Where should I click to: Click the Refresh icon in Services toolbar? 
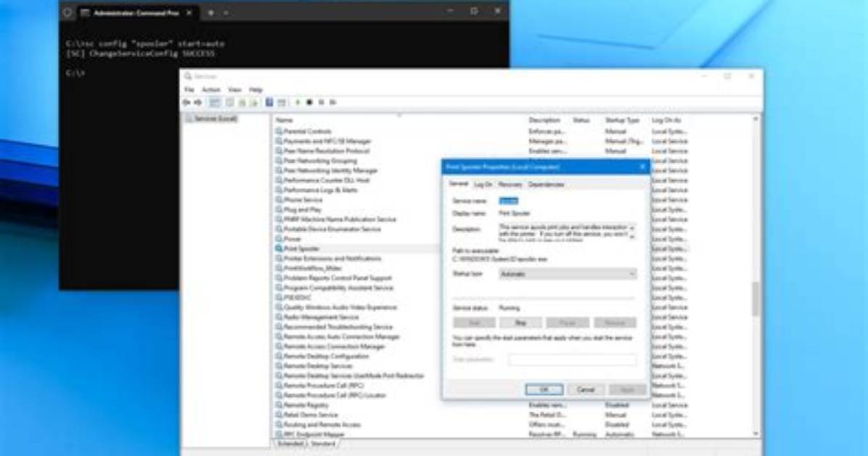tap(242, 102)
